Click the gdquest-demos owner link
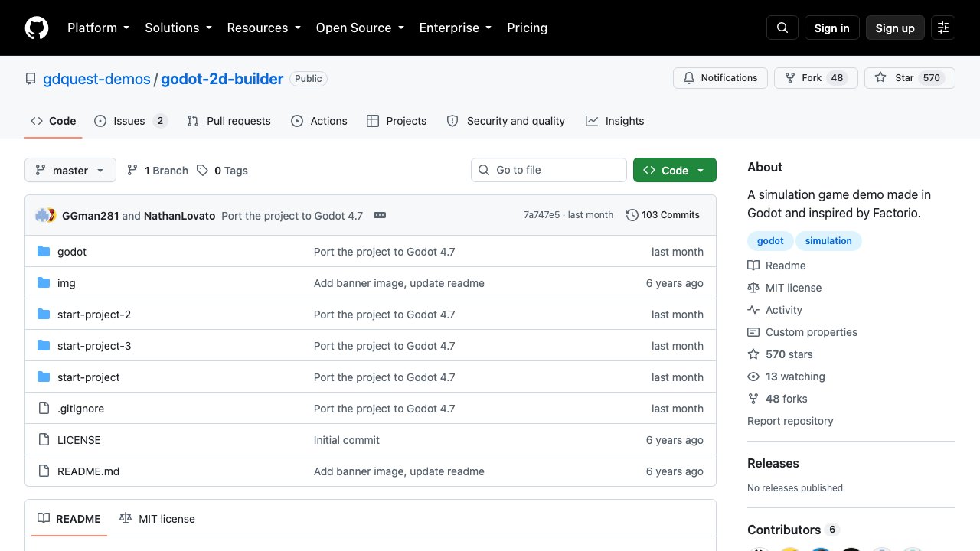 tap(97, 79)
